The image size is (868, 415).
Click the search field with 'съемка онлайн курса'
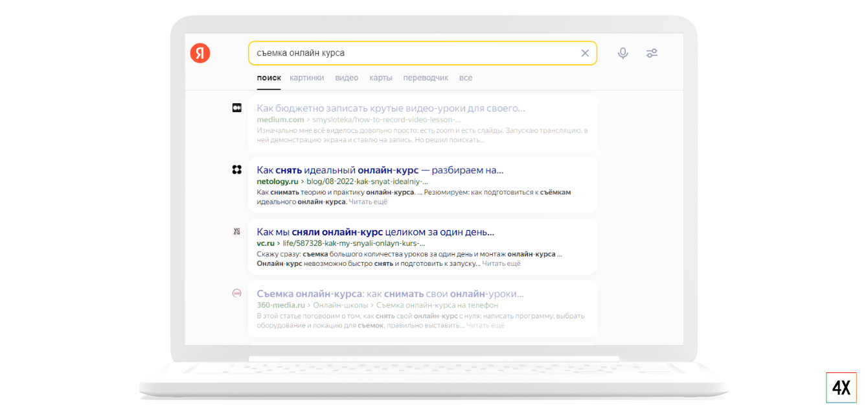point(422,53)
